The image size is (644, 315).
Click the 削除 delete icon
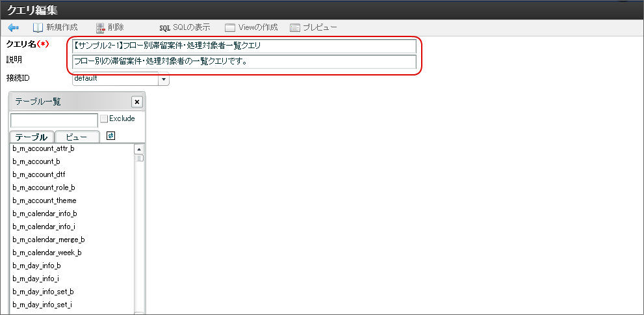(x=101, y=27)
